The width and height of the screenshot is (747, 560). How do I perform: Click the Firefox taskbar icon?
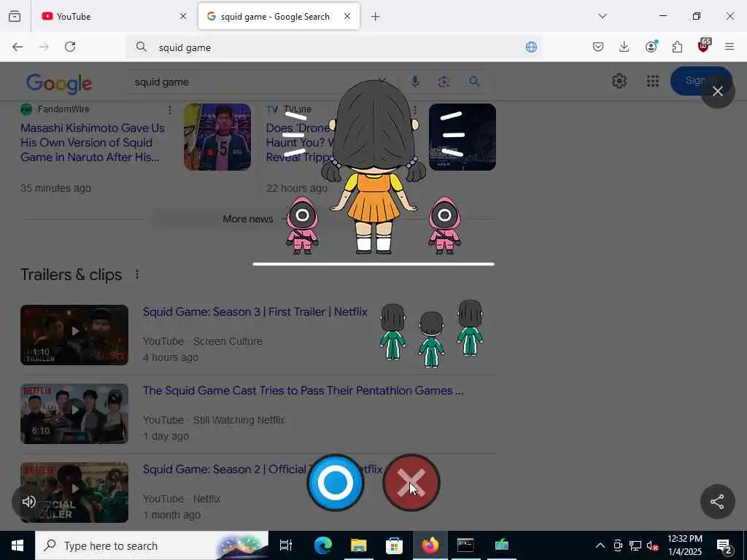(x=430, y=545)
